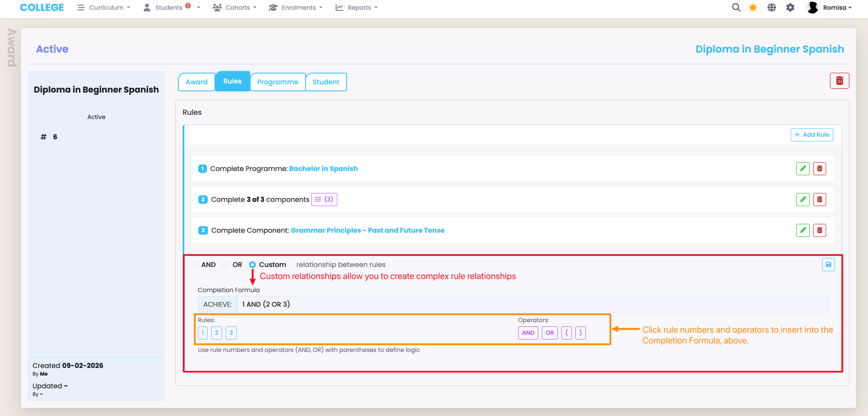The width and height of the screenshot is (868, 416).
Task: Open the components list (3) badge
Action: coord(324,200)
